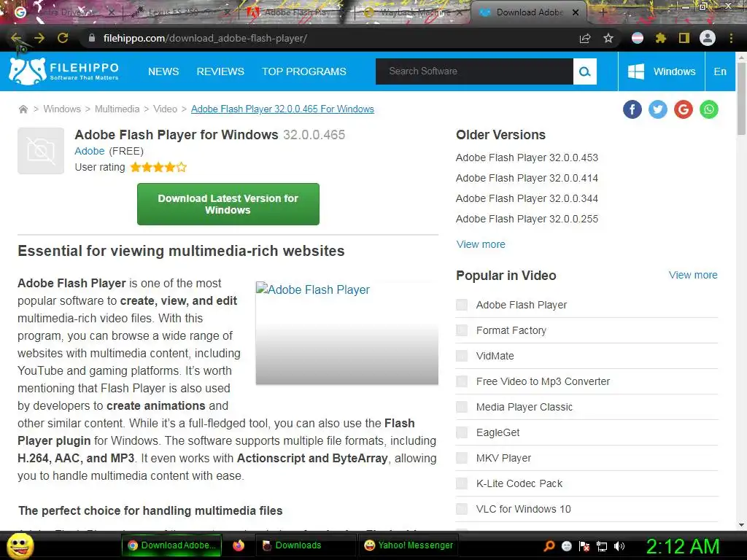This screenshot has height=560, width=747.
Task: Click the lock icon in the address bar
Action: pyautogui.click(x=92, y=38)
